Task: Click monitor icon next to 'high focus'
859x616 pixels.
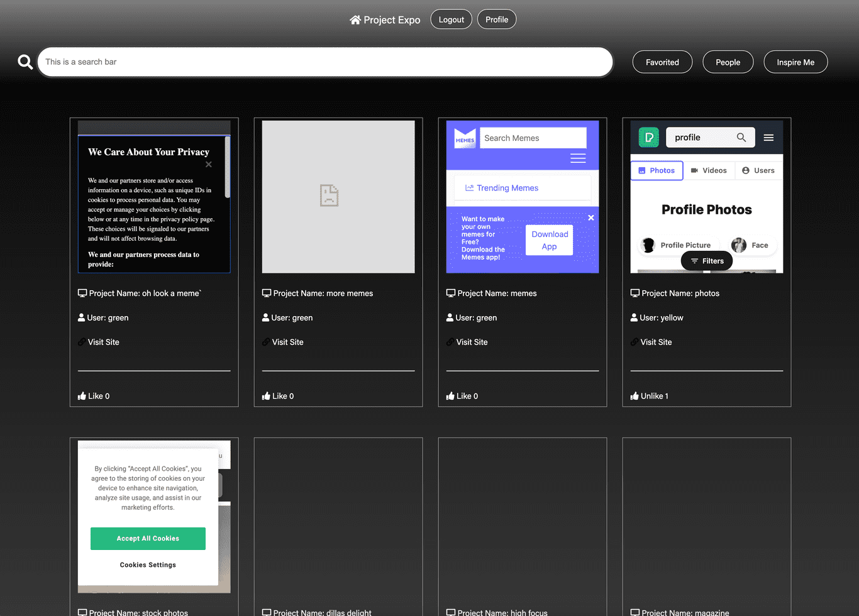Action: click(x=451, y=612)
